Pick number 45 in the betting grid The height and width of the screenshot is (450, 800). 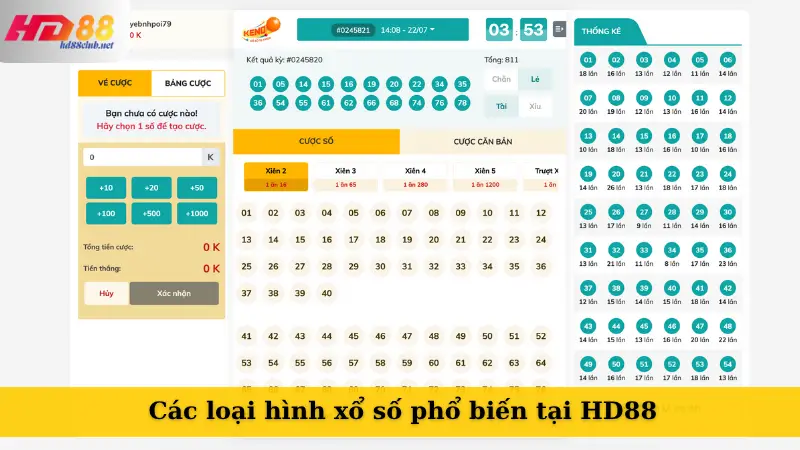pos(353,336)
